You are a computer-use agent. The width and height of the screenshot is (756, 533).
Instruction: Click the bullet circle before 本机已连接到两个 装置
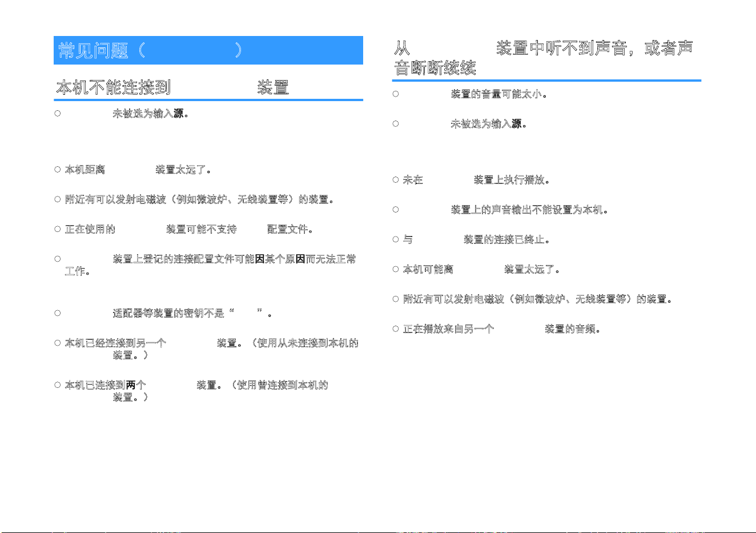tap(58, 385)
